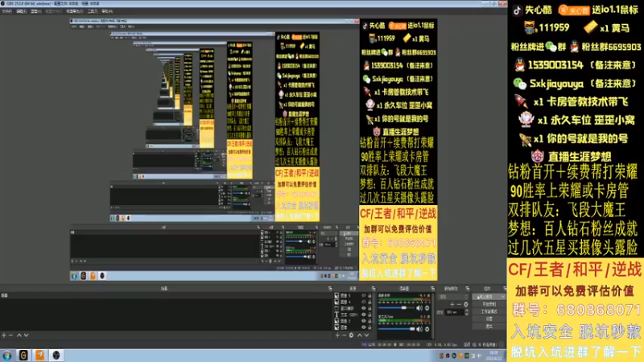Move selected source down in Sources list
The width and height of the screenshot is (644, 362).
pyautogui.click(x=367, y=335)
